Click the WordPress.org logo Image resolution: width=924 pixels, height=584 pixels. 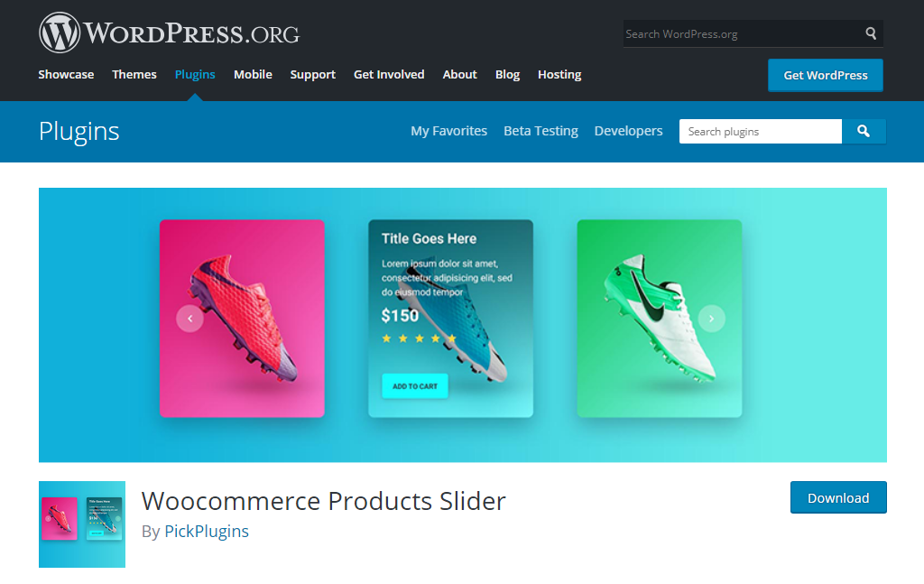(x=169, y=32)
